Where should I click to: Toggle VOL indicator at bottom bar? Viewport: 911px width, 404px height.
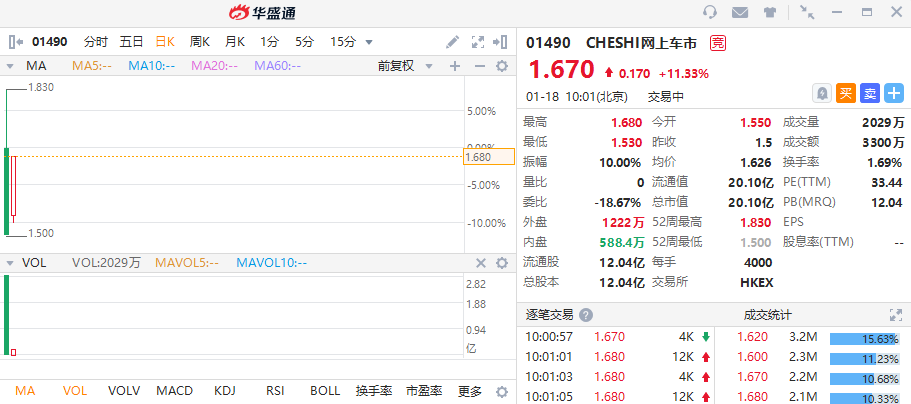(x=75, y=391)
